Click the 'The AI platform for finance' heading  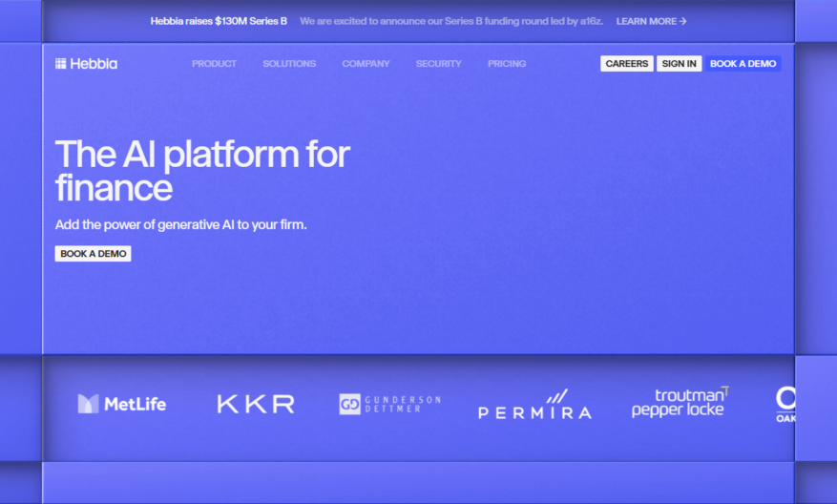point(202,170)
